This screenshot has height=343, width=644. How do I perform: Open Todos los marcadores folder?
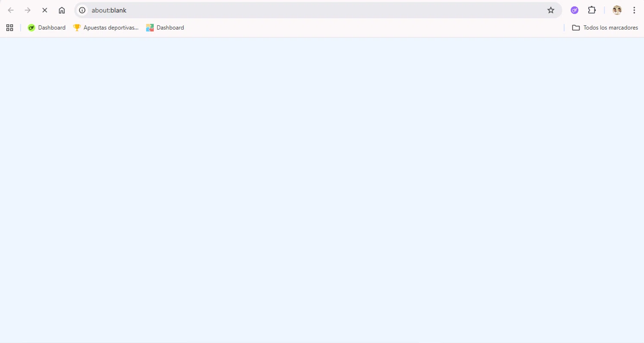605,27
